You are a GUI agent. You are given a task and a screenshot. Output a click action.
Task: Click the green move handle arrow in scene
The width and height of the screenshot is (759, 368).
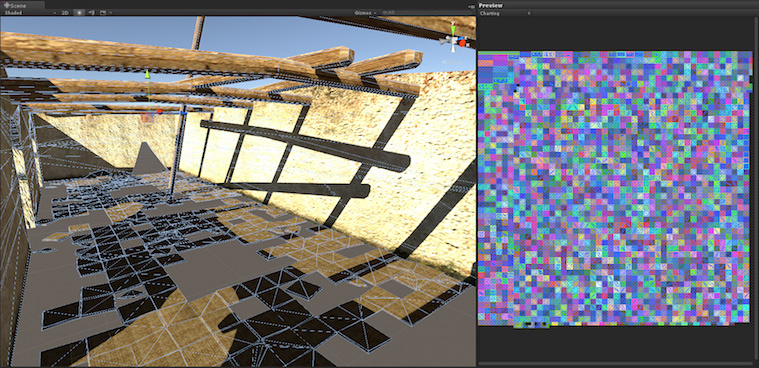148,74
